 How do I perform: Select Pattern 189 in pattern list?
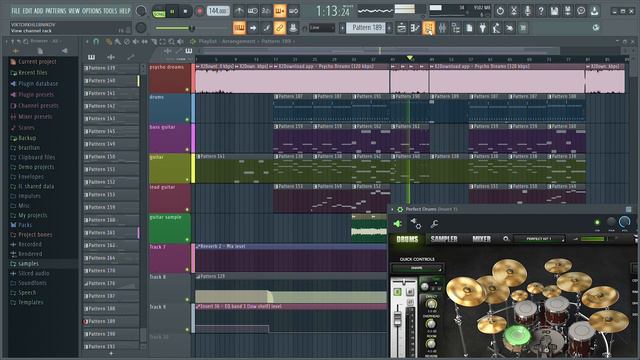(x=111, y=321)
